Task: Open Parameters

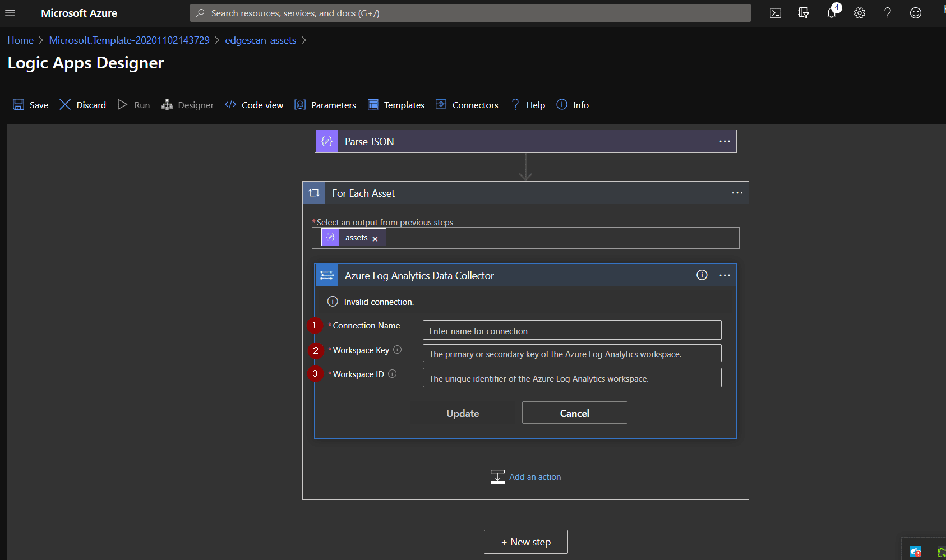Action: (x=325, y=105)
